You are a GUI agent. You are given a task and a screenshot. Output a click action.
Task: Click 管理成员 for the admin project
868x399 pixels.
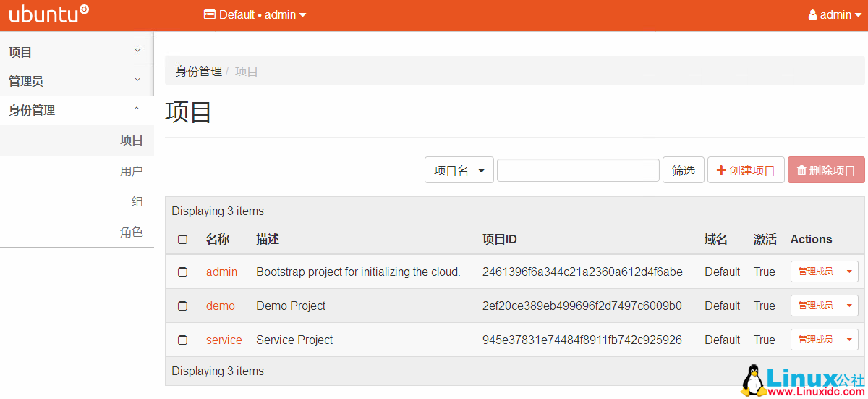[815, 272]
